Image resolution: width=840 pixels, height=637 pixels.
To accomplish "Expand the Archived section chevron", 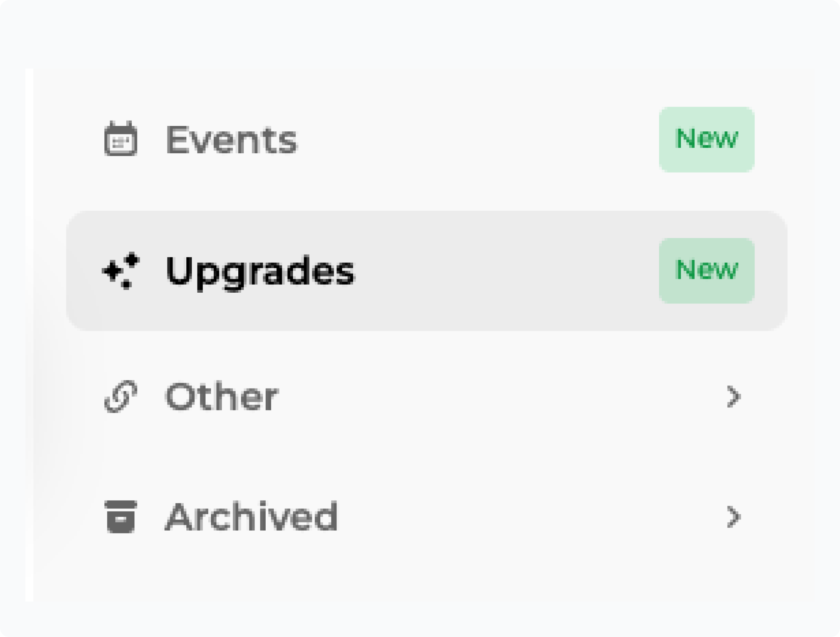I will click(x=733, y=517).
